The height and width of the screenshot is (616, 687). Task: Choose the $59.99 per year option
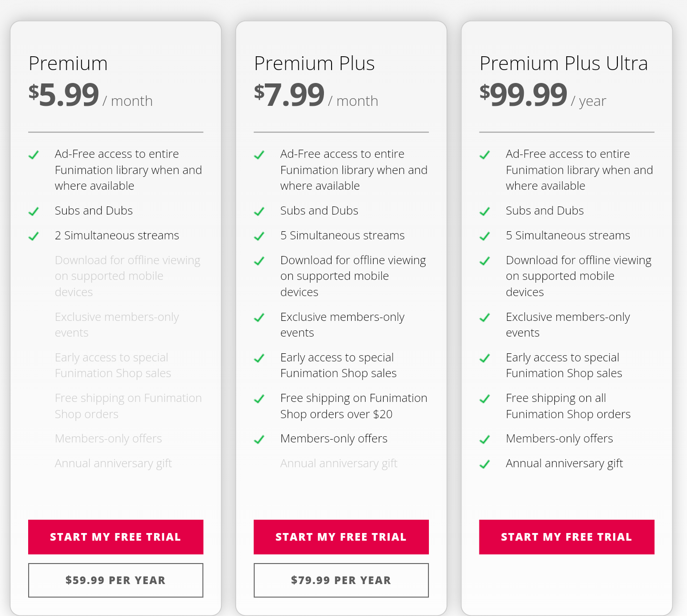pyautogui.click(x=115, y=580)
